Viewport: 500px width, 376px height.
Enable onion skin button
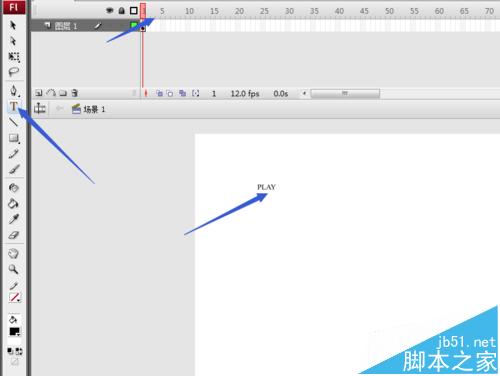coord(159,93)
